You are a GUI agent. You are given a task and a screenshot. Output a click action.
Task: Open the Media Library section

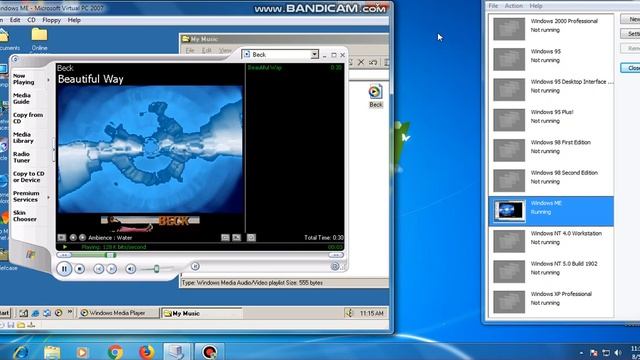tap(23, 138)
